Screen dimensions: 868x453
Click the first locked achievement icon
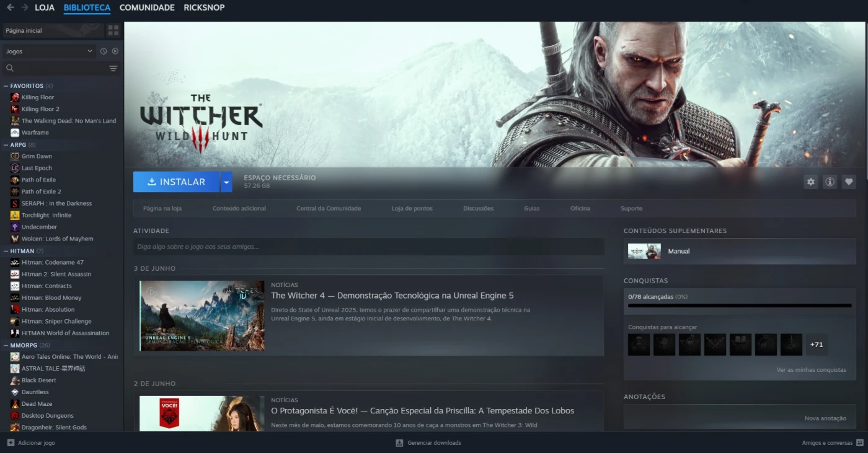click(x=639, y=345)
